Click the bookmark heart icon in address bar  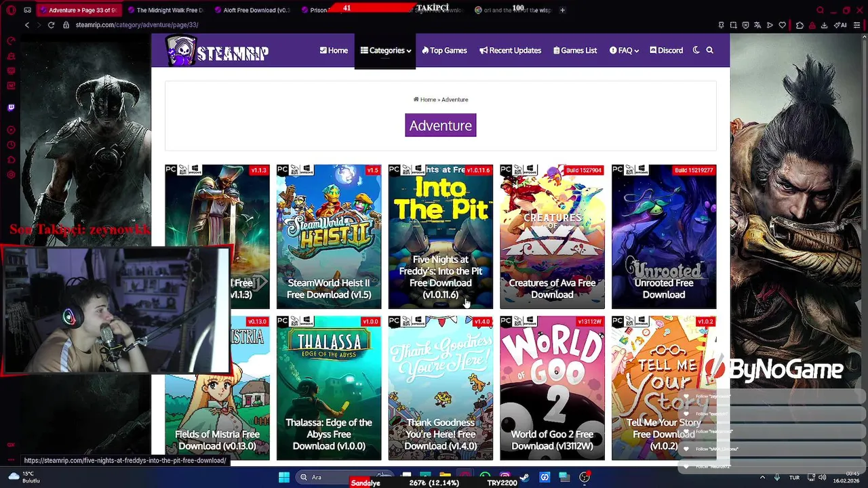[782, 25]
